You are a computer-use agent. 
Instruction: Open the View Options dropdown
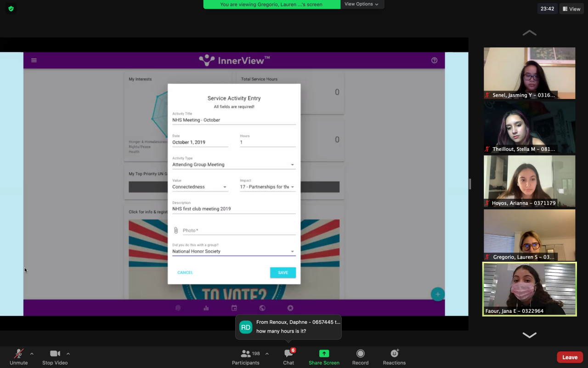[362, 4]
